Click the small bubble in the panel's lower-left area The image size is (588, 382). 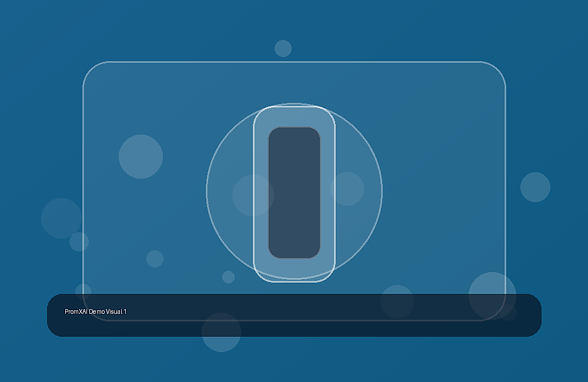click(155, 259)
